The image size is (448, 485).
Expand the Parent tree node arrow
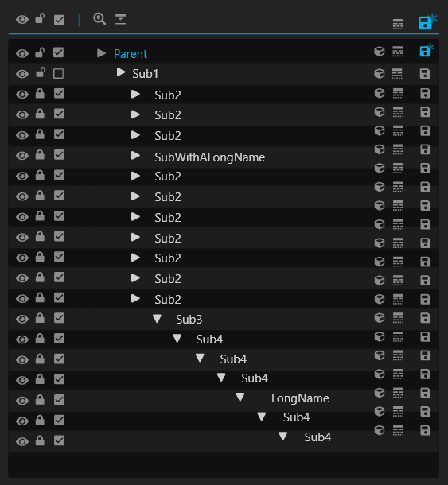pos(101,53)
